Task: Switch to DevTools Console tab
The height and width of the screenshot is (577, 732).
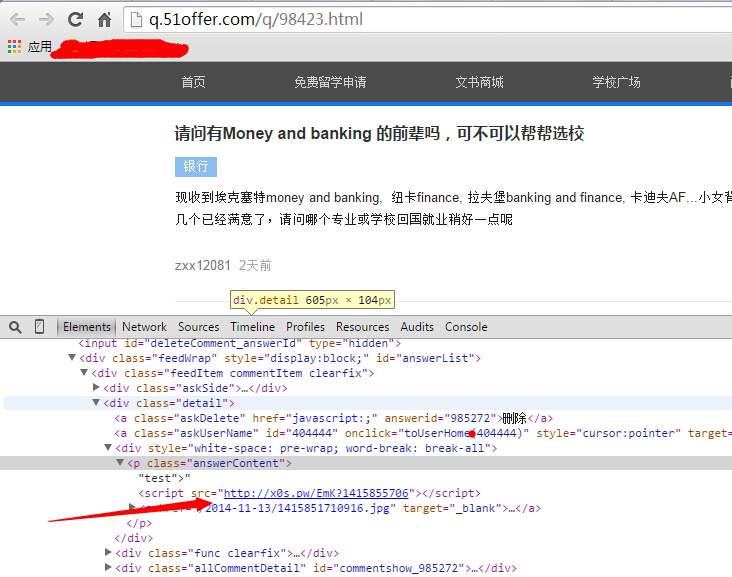Action: tap(466, 327)
